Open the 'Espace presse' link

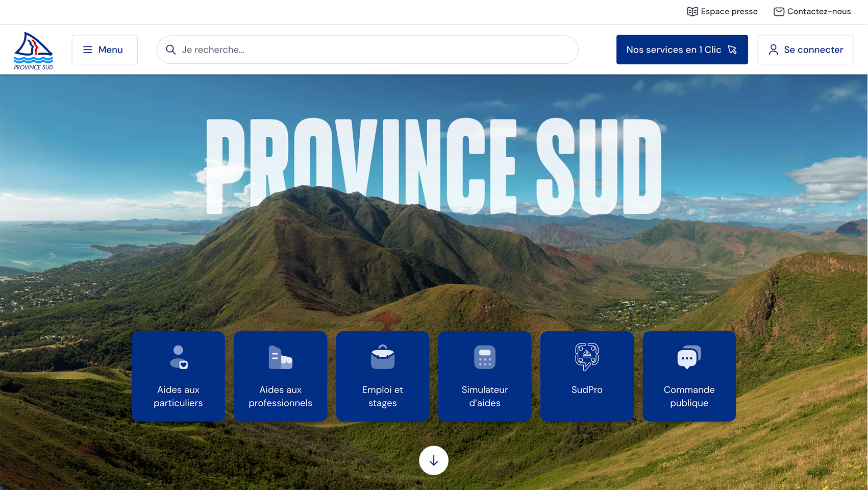tap(722, 11)
